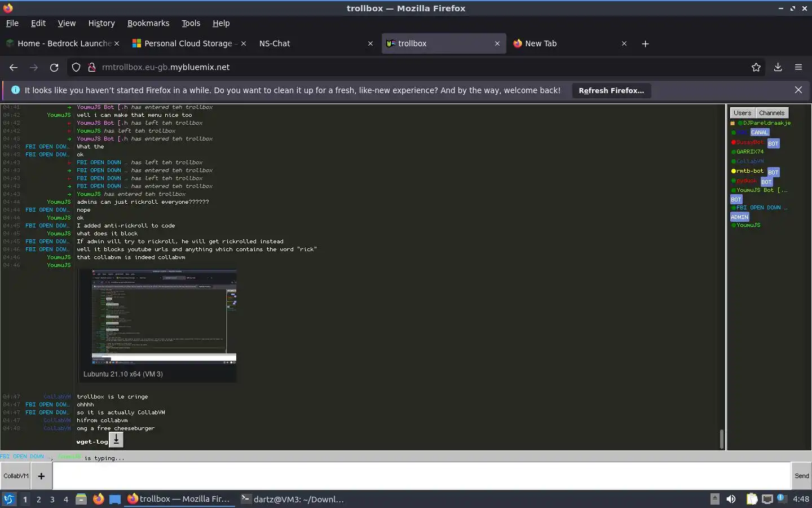Select FBI OPEN DOWN admin user entry

(x=761, y=208)
